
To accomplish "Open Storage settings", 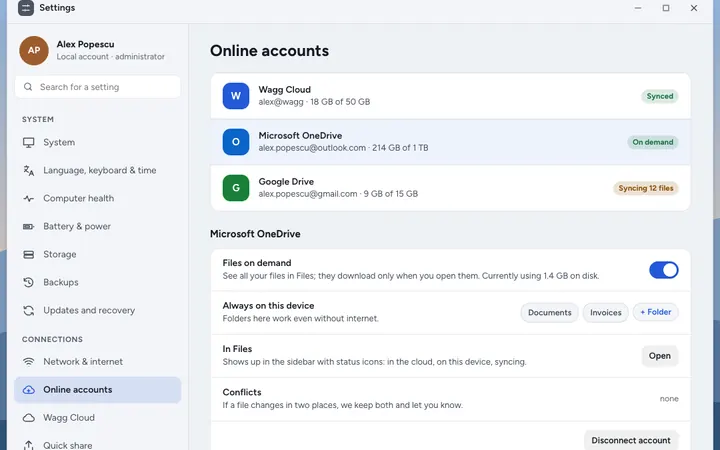I will [97, 254].
